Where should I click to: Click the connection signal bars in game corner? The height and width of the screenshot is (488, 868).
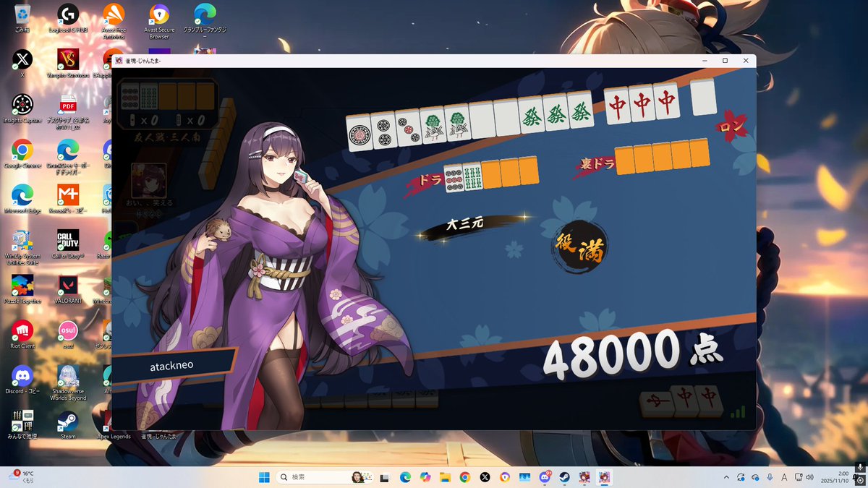739,412
